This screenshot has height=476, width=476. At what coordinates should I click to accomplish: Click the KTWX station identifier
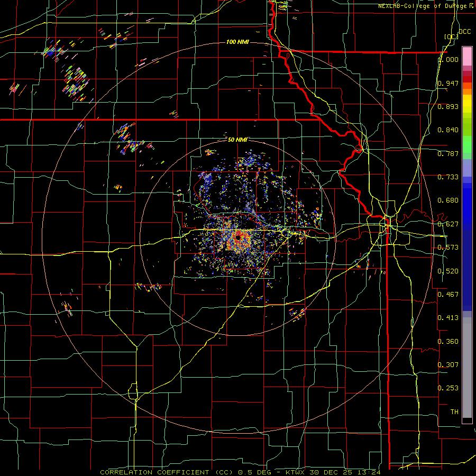tap(295, 472)
